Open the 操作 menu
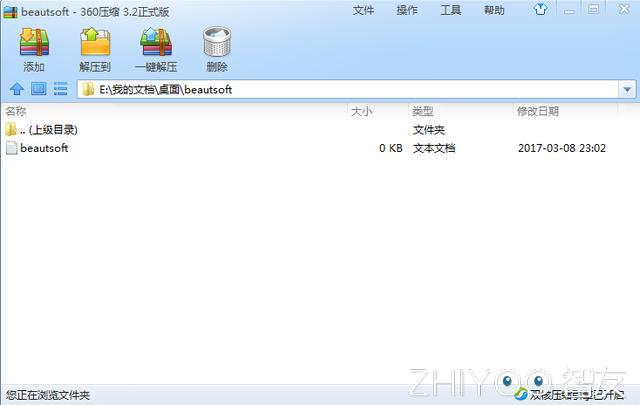640x405 pixels. tap(407, 10)
